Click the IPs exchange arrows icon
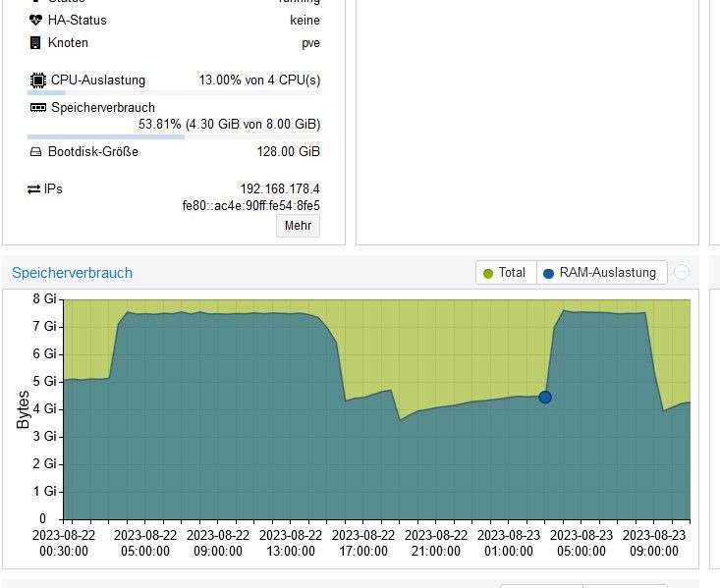 click(x=34, y=189)
